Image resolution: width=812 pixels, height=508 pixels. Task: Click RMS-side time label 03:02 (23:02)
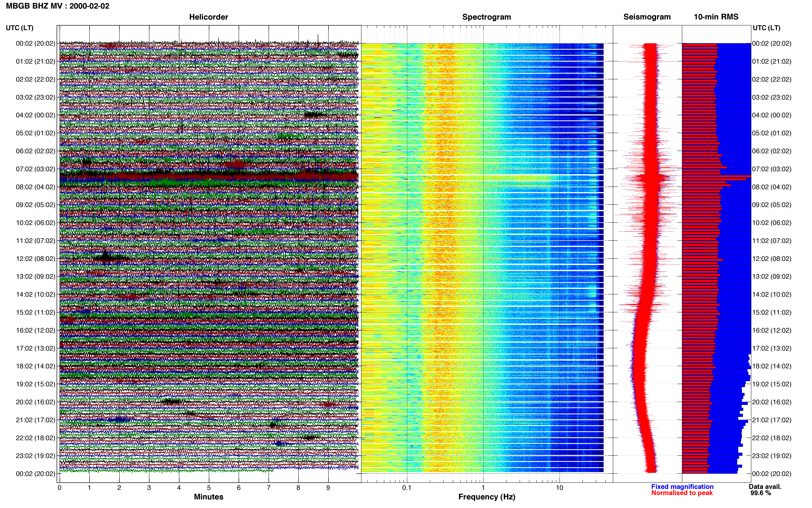(772, 97)
